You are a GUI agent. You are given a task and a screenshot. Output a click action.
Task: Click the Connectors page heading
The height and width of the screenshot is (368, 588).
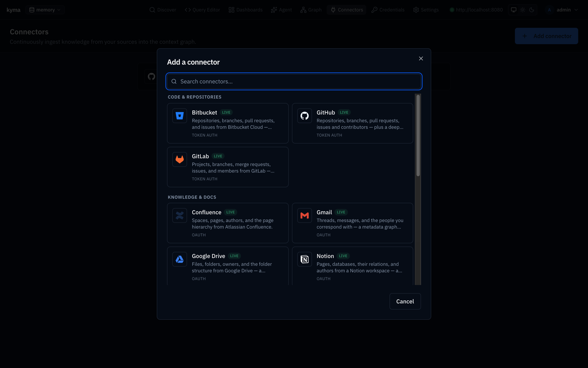click(29, 32)
